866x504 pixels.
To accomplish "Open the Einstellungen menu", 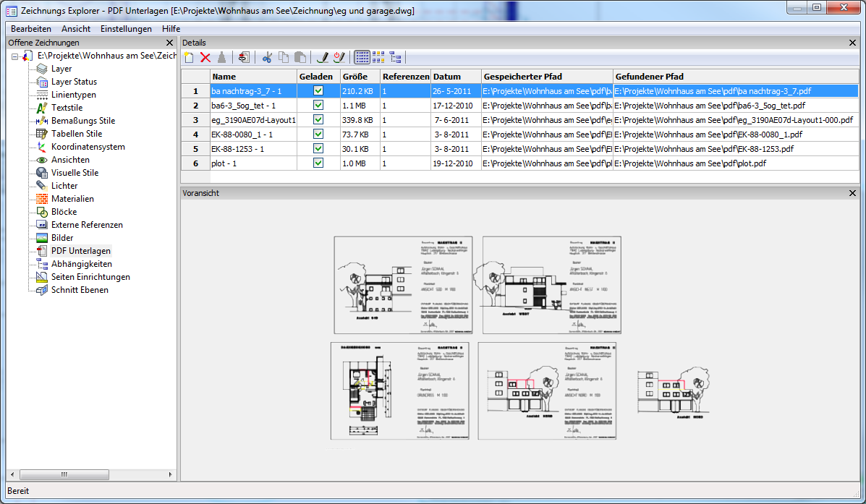I will (126, 29).
